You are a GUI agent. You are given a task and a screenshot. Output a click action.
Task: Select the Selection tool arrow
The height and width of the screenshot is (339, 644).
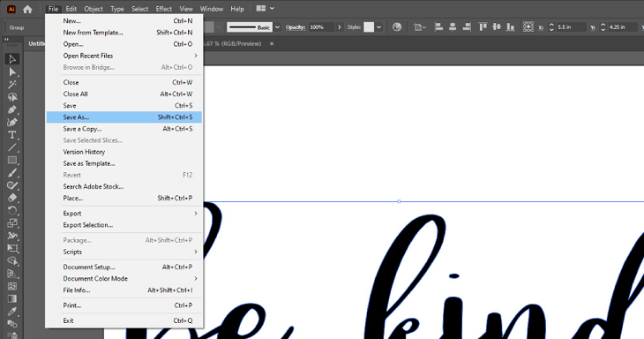pos(12,59)
